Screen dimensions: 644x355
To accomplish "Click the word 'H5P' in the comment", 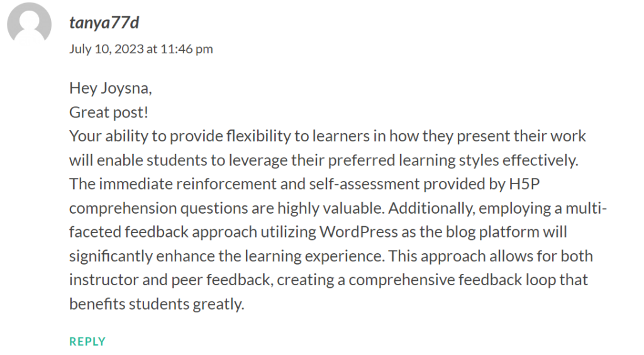I will pos(524,184).
